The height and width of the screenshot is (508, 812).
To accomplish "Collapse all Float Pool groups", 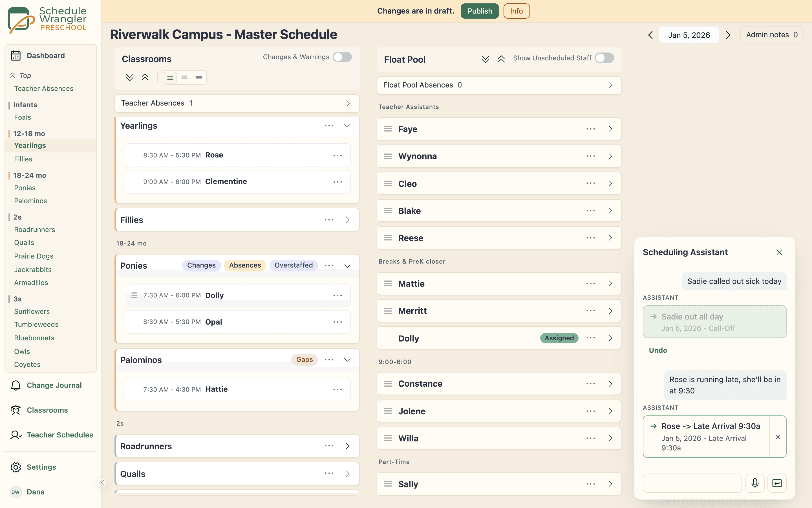I will [501, 60].
